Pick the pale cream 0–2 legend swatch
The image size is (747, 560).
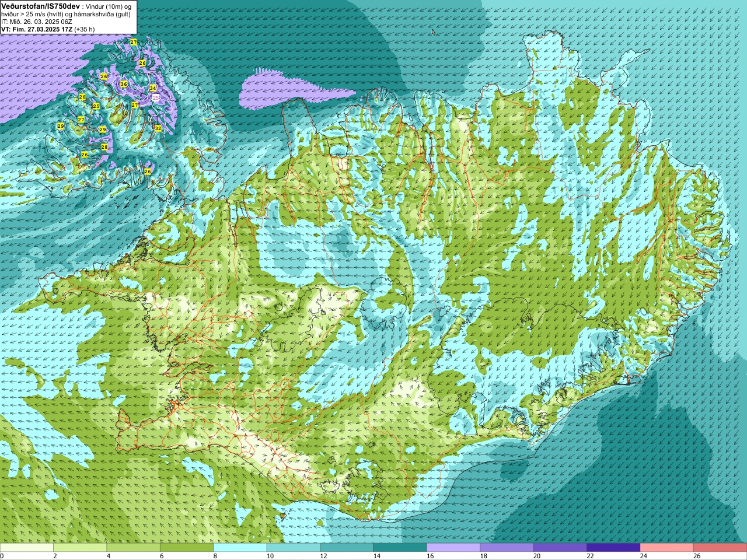pos(27,548)
